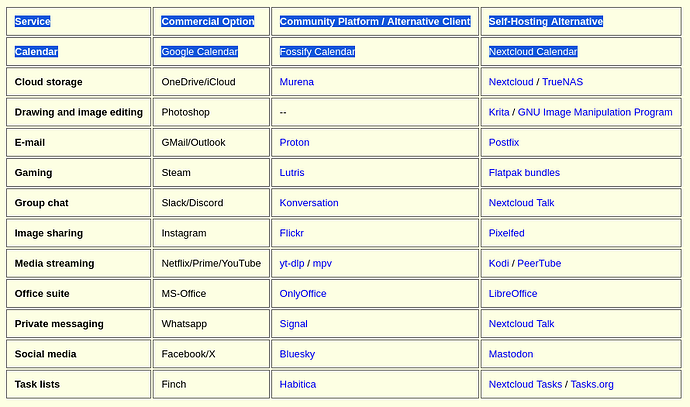Open the Nextcloud Calendar link
Image resolution: width=690 pixels, height=407 pixels.
point(533,52)
